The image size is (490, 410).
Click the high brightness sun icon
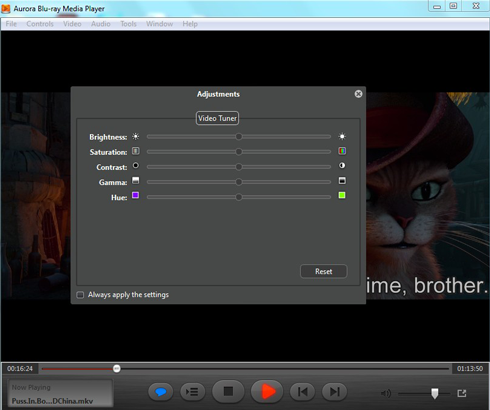pyautogui.click(x=342, y=136)
